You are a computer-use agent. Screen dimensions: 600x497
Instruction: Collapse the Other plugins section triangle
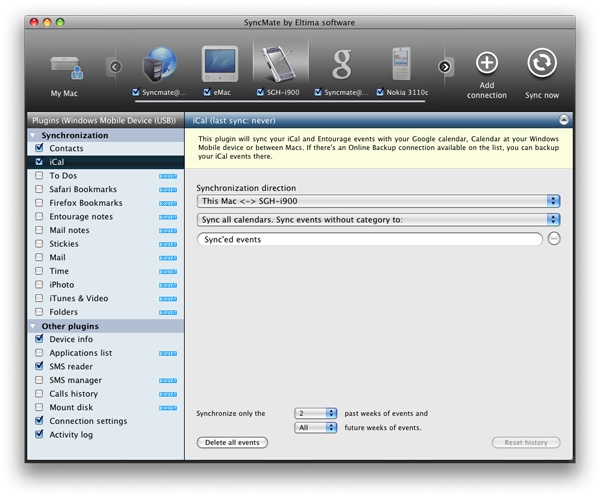tap(33, 326)
